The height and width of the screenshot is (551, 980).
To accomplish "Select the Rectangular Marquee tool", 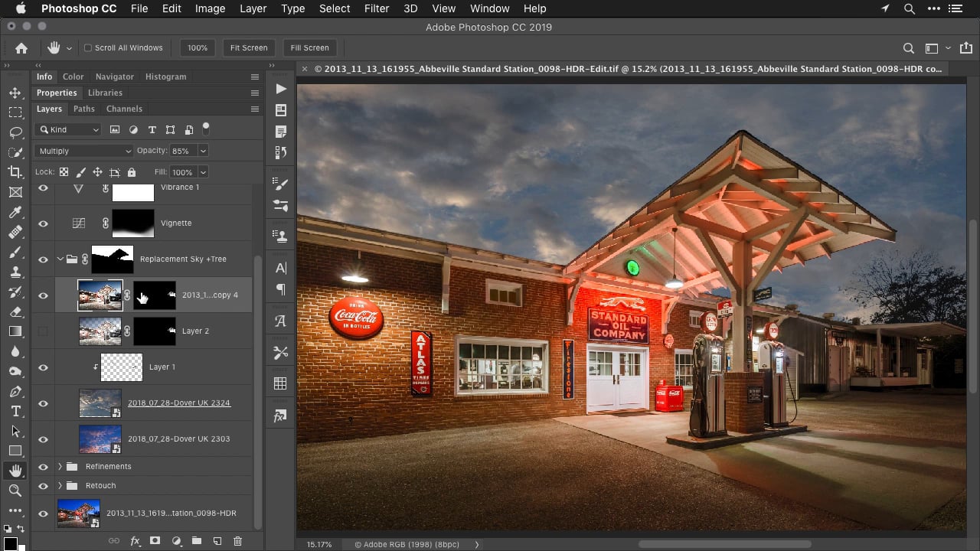I will (x=15, y=112).
